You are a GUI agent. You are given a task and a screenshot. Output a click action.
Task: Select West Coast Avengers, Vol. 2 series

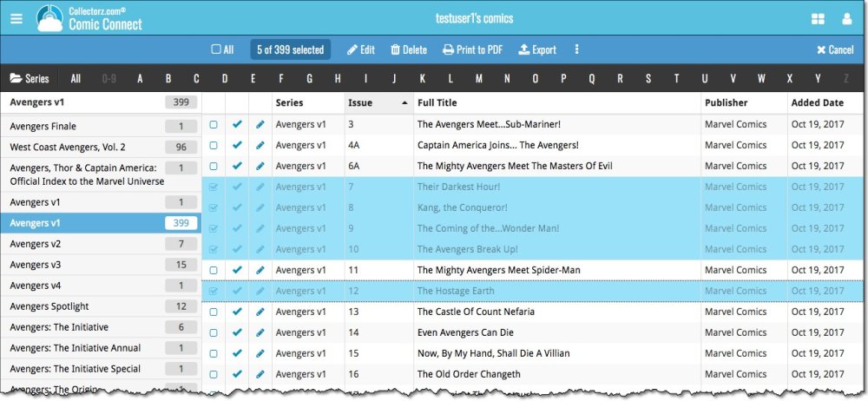pos(100,148)
